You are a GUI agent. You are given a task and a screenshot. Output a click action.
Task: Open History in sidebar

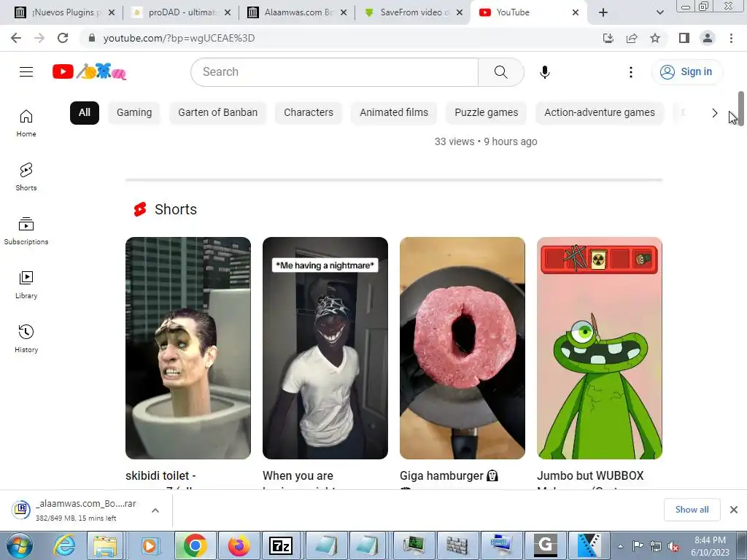pyautogui.click(x=26, y=338)
